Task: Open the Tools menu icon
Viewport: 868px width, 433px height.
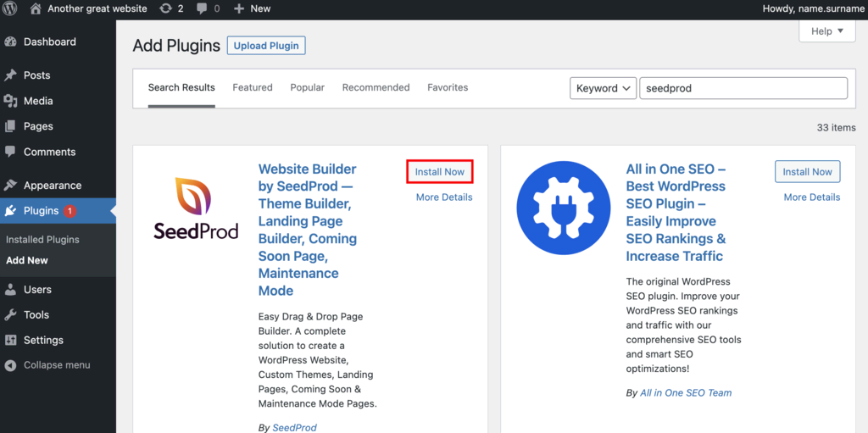Action: point(10,314)
